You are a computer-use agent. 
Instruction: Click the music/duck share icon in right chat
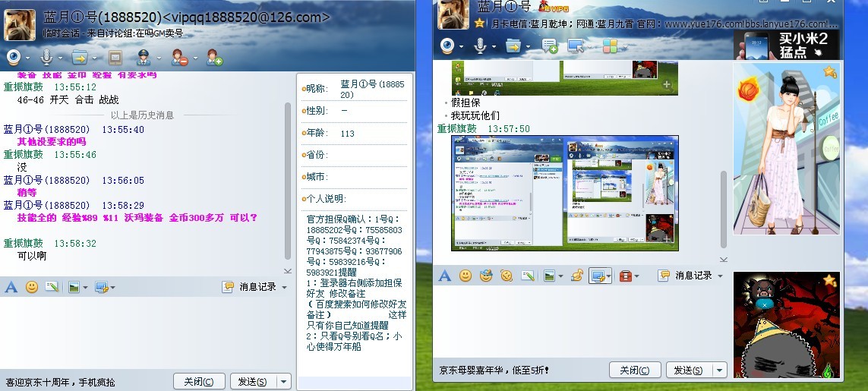pyautogui.click(x=577, y=276)
